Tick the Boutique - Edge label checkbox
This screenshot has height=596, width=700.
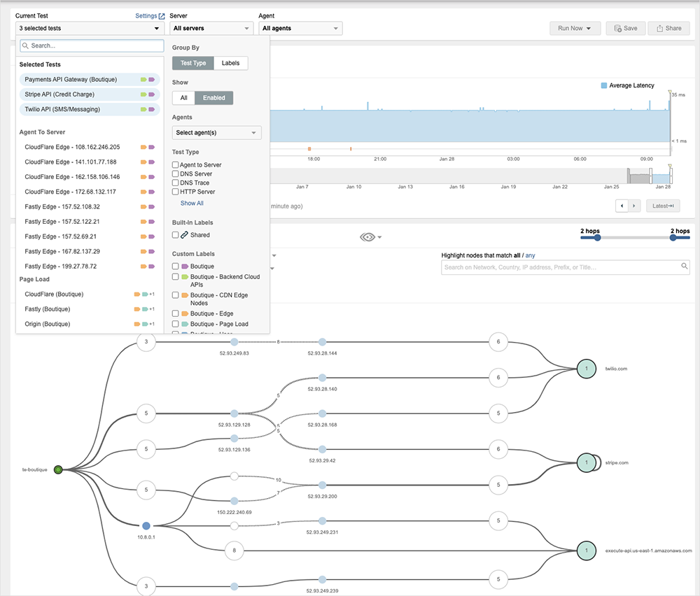point(176,314)
